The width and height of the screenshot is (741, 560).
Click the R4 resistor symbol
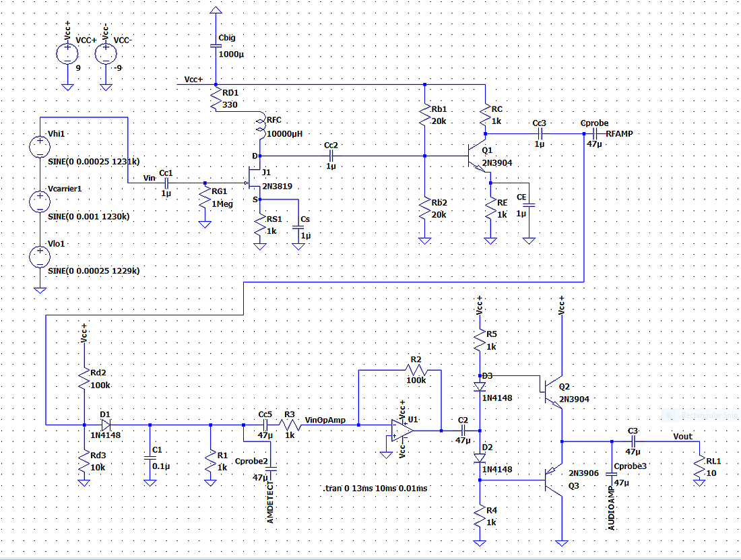click(x=479, y=516)
